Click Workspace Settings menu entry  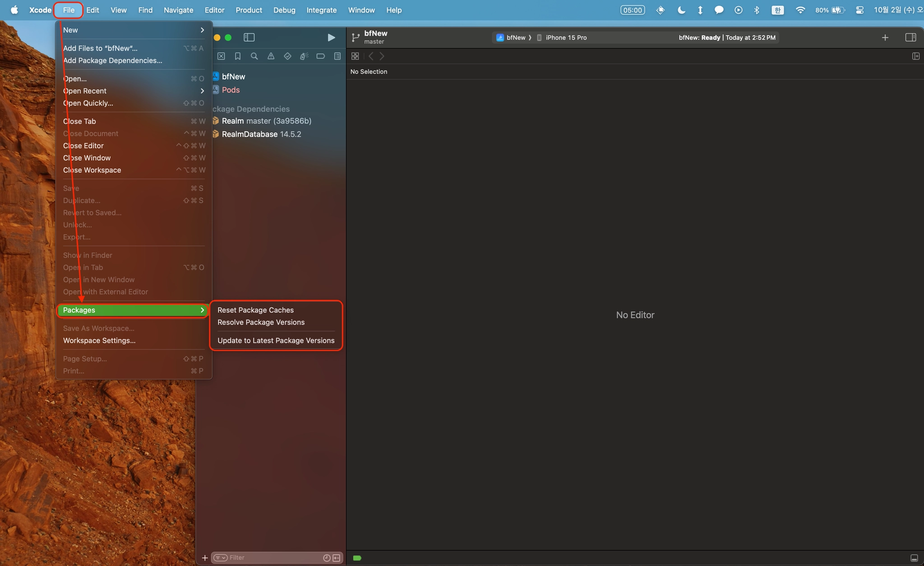click(x=99, y=341)
